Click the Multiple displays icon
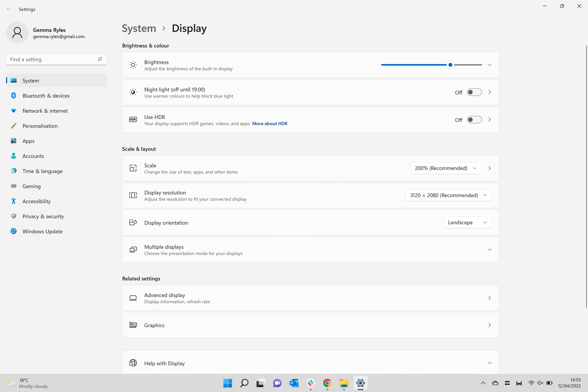The width and height of the screenshot is (588, 392). [x=133, y=250]
